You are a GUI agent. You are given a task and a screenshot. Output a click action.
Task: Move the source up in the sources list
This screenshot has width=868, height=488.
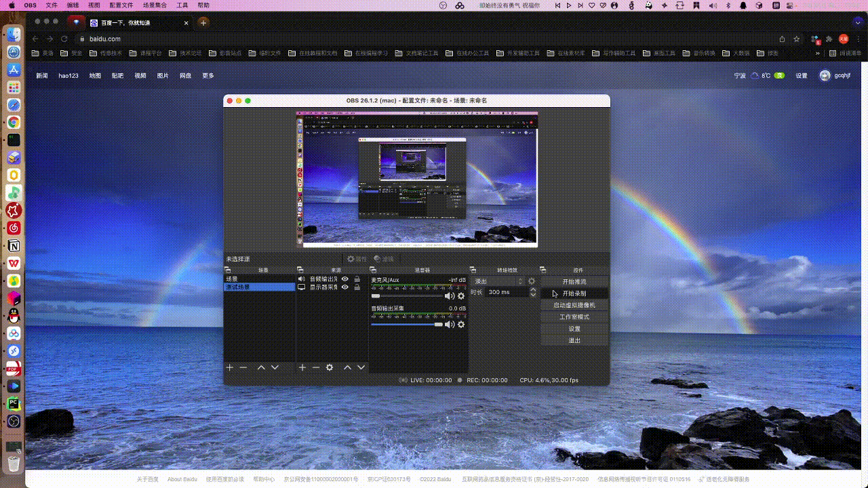point(347,367)
